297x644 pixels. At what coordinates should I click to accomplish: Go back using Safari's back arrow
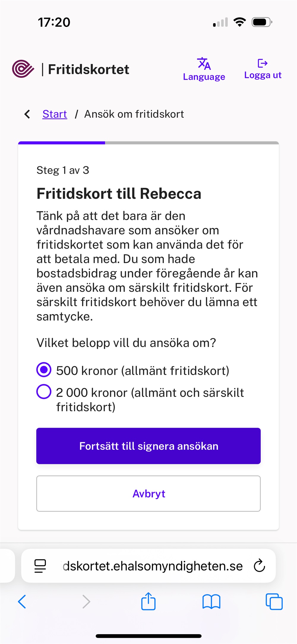point(22,602)
